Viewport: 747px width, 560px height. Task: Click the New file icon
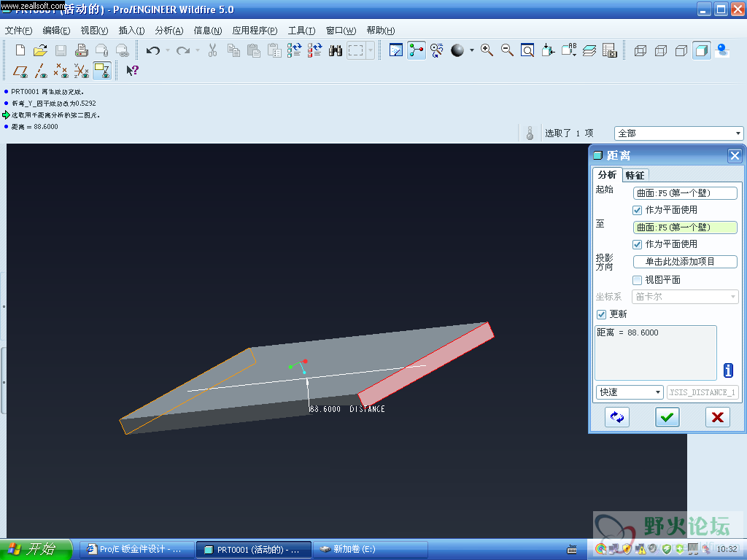tap(20, 50)
